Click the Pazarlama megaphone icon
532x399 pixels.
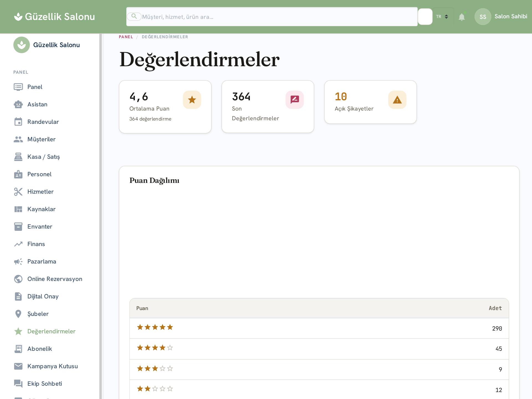pos(18,262)
